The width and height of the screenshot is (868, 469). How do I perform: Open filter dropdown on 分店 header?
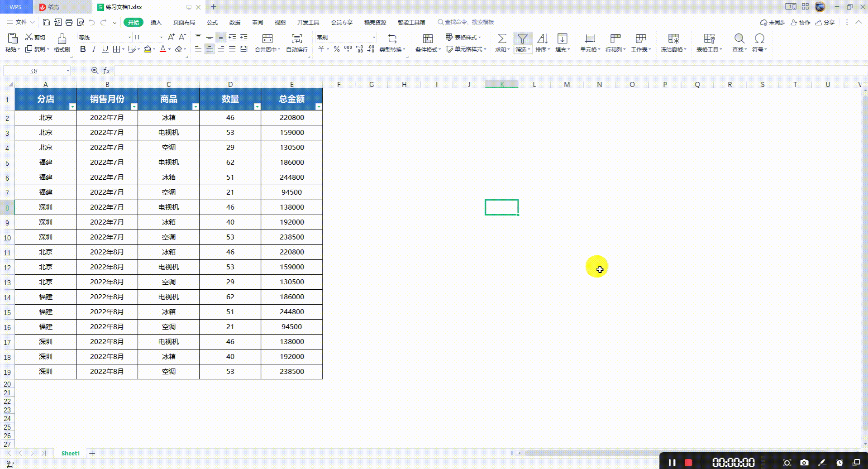[72, 106]
